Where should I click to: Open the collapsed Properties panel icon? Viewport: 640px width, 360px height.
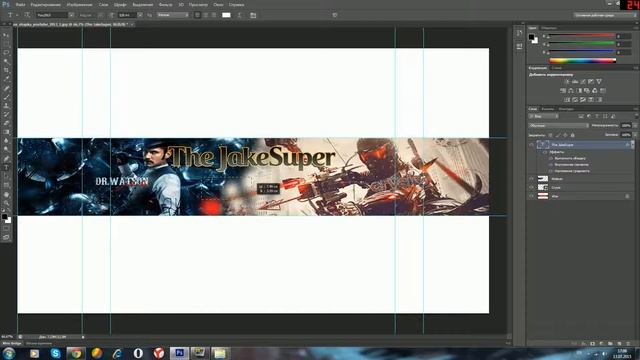pos(519,46)
